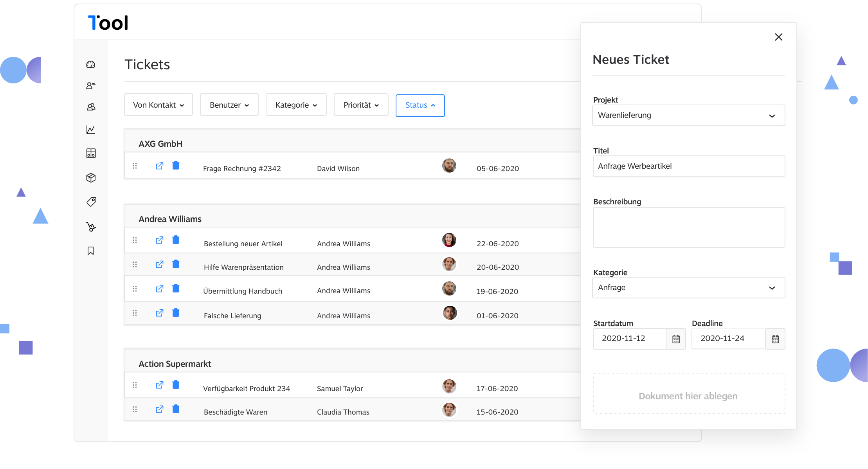The height and width of the screenshot is (469, 868).
Task: Open the Projekt Warenlieferung select box
Action: tap(688, 115)
